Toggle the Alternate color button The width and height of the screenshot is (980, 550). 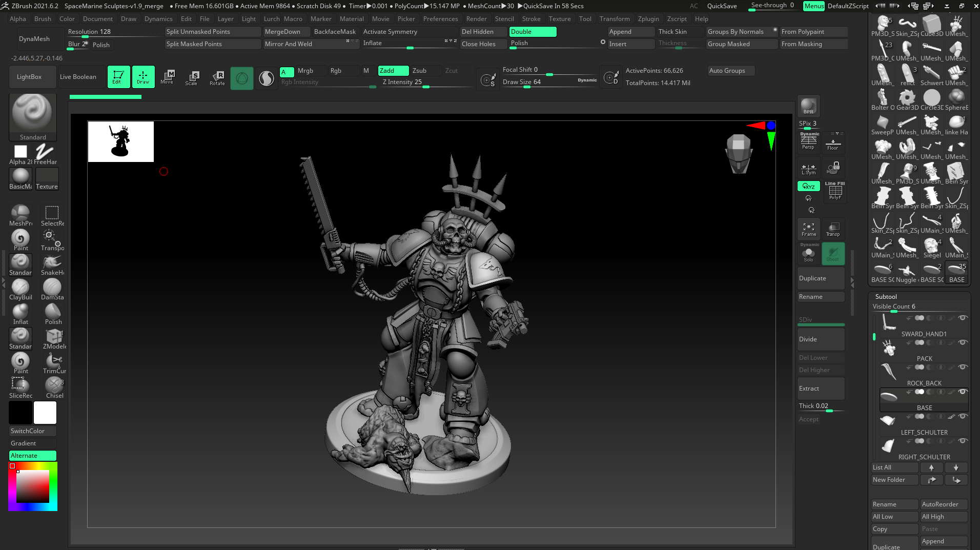pyautogui.click(x=33, y=456)
